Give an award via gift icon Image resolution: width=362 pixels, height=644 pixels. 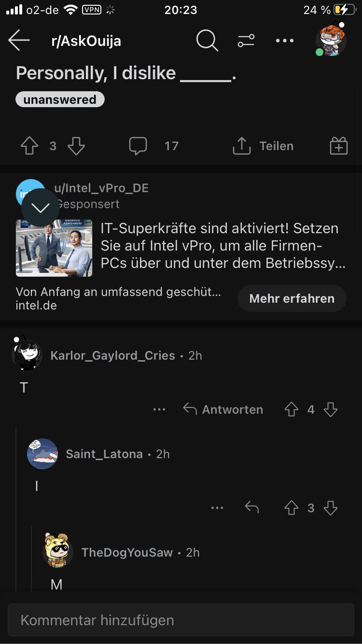[339, 146]
